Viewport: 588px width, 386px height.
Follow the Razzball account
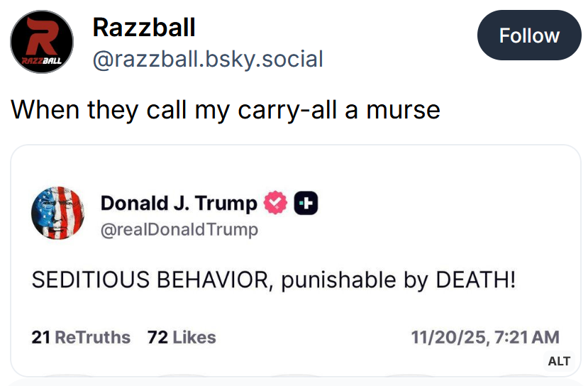click(529, 35)
